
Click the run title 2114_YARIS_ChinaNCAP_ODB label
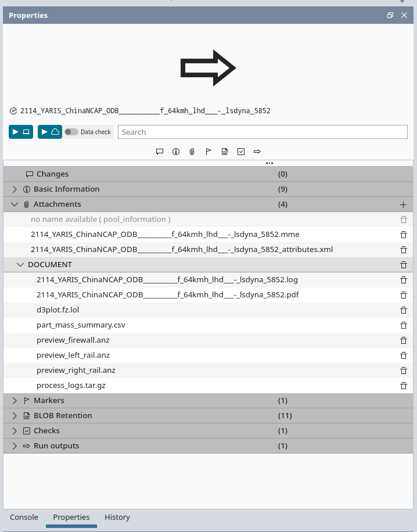(145, 111)
